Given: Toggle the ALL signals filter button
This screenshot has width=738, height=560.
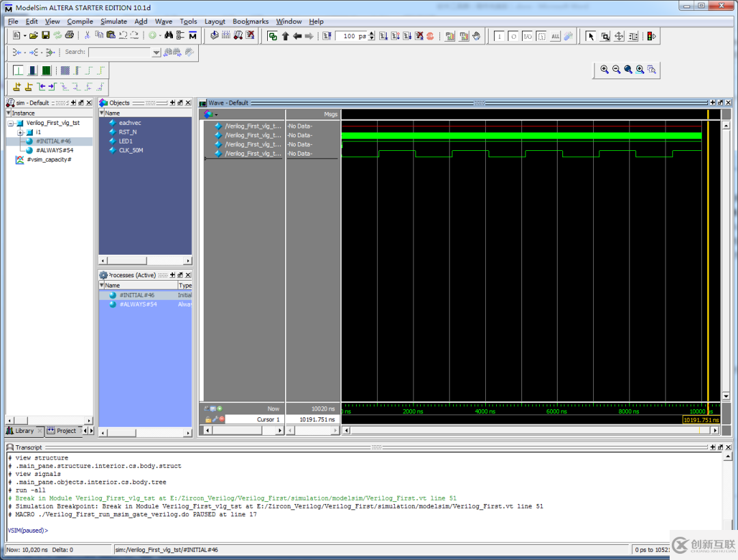Looking at the screenshot, I should (x=555, y=36).
